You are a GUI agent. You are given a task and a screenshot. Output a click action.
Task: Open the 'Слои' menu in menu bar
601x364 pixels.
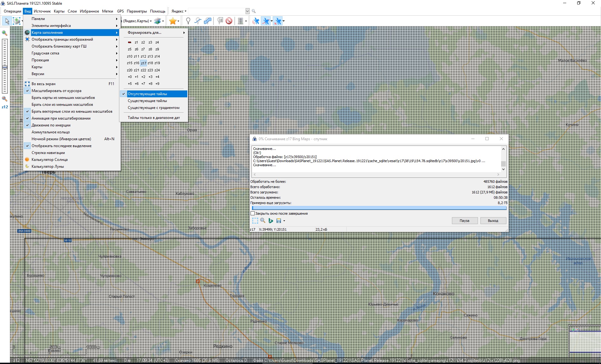click(72, 11)
